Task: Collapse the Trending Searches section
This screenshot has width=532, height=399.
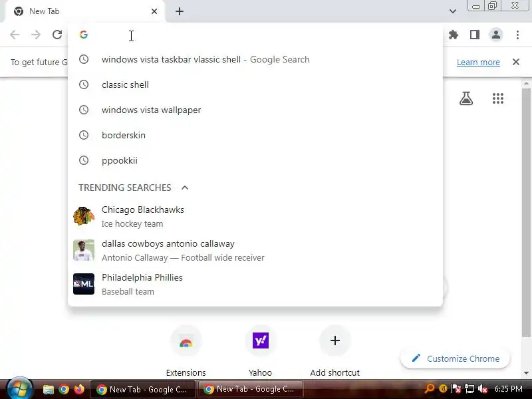Action: pyautogui.click(x=185, y=188)
